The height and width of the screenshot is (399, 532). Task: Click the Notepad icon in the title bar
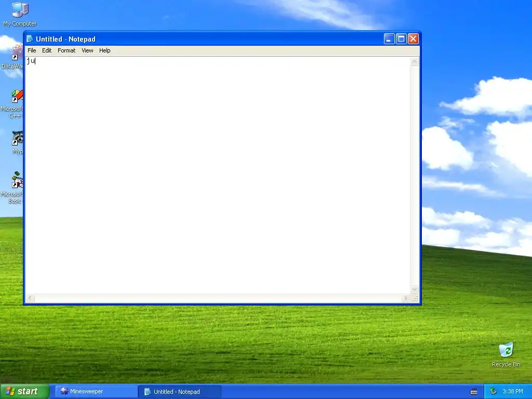[x=30, y=38]
